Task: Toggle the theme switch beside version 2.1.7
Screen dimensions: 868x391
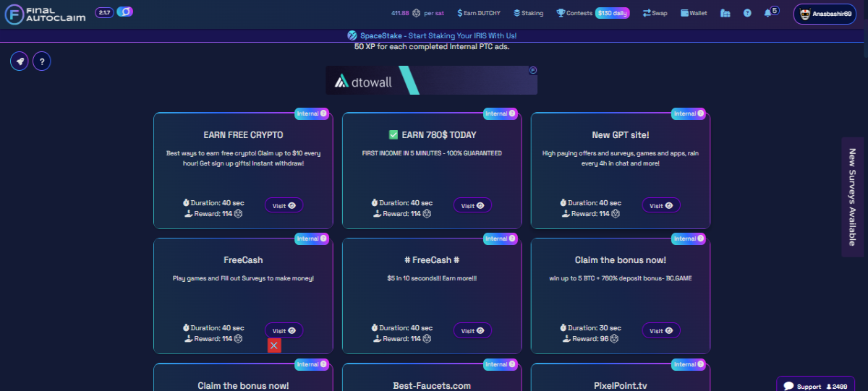Action: tap(125, 12)
